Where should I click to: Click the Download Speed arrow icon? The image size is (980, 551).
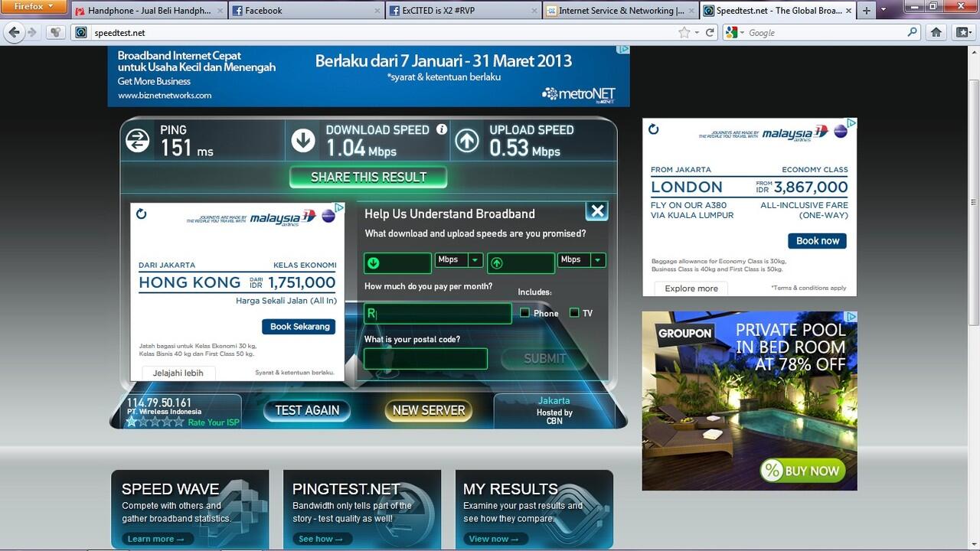[303, 141]
